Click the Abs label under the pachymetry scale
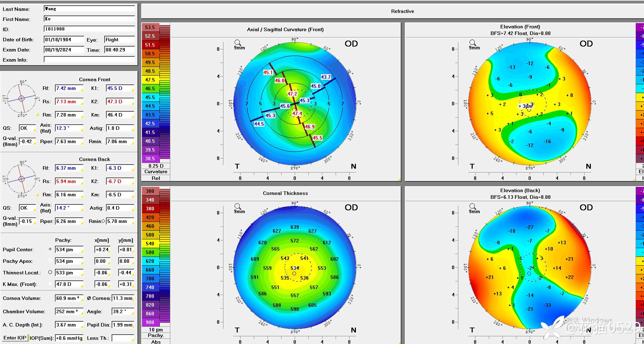This screenshot has width=644, height=344. [x=156, y=342]
